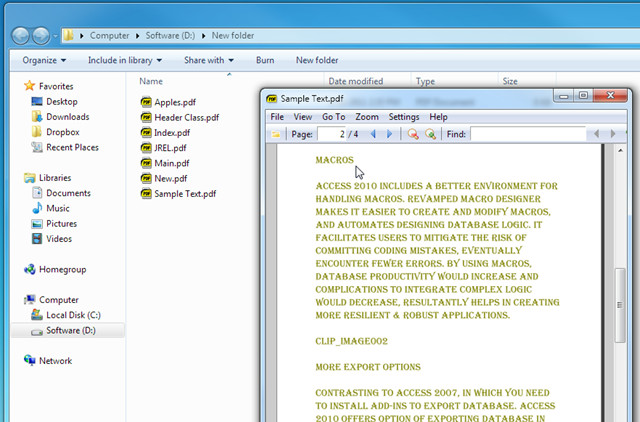This screenshot has height=422, width=640.
Task: Click the PDF scrollbar up arrow
Action: tap(620, 151)
